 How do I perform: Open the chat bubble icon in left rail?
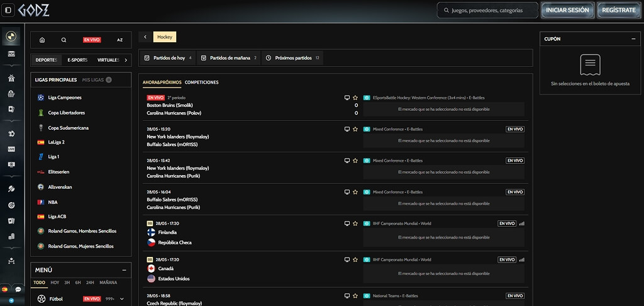tap(18, 290)
